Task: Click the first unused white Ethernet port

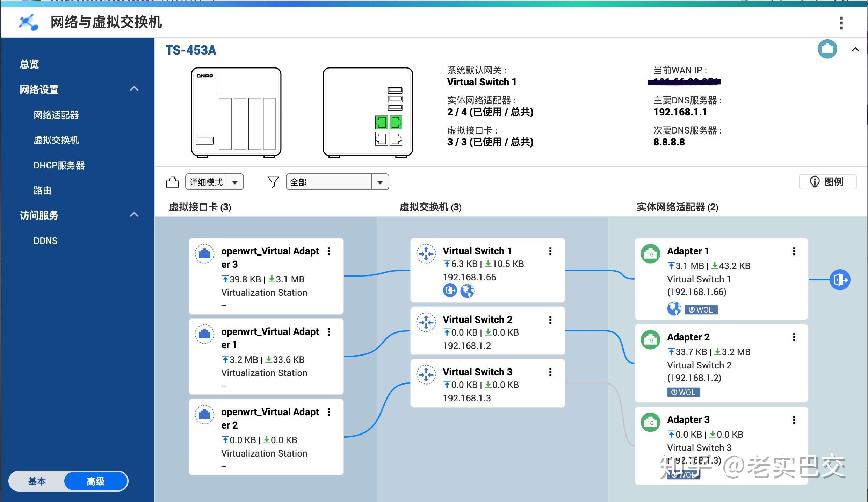Action: point(381,139)
